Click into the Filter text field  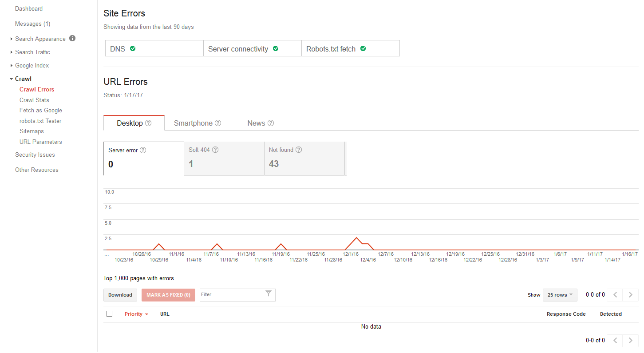click(x=231, y=295)
